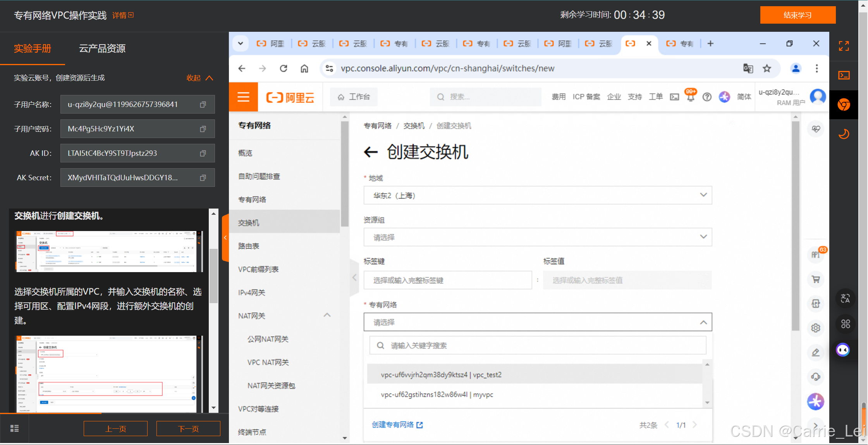This screenshot has width=868, height=445.
Task: Click the browser address bar URL
Action: coord(447,69)
